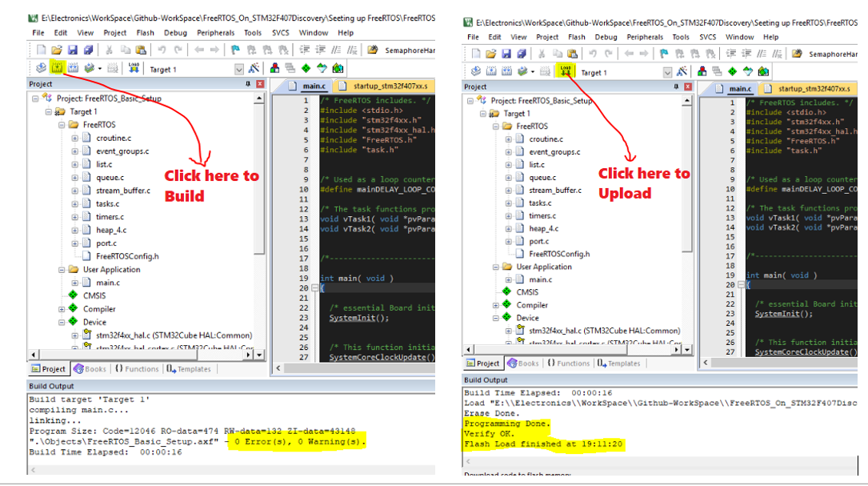Expand queue.c node in left Keil window tree
The width and height of the screenshot is (868, 486).
tap(74, 177)
